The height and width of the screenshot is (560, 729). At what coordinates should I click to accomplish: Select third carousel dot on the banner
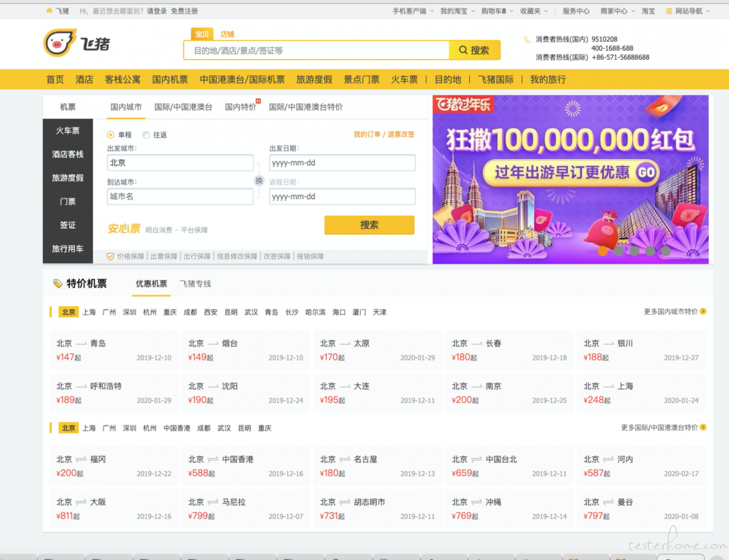pyautogui.click(x=634, y=251)
